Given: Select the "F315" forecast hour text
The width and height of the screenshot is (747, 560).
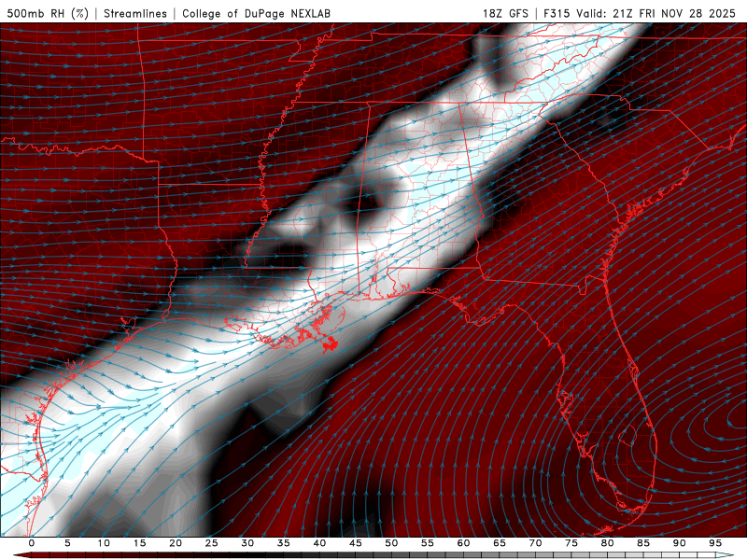Looking at the screenshot, I should coord(557,13).
